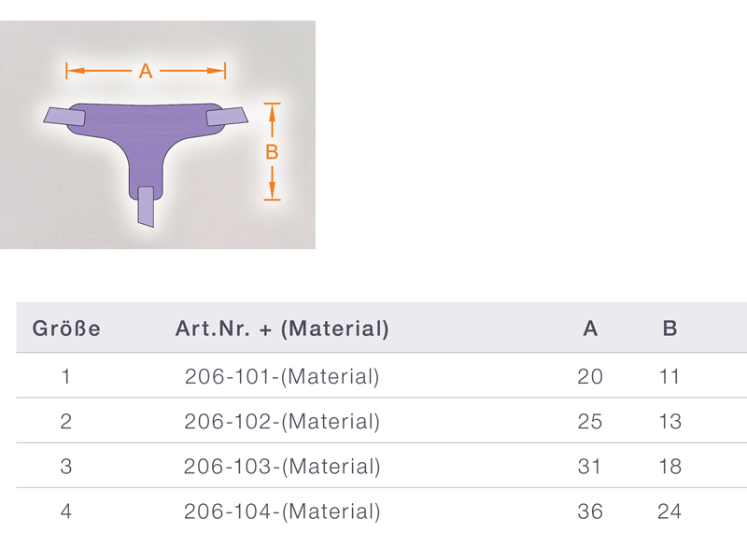Screen dimensions: 747x560
Task: Select the A value 20 cell
Action: click(x=590, y=377)
